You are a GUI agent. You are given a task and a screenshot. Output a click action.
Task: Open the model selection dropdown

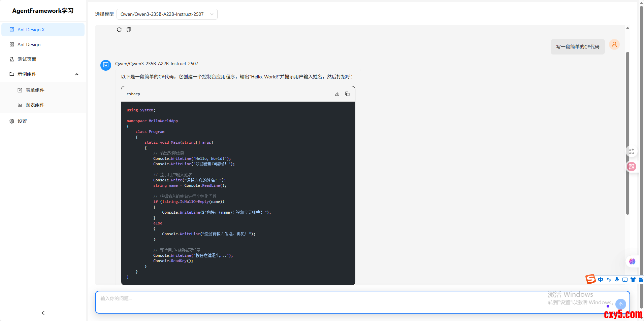(x=167, y=14)
